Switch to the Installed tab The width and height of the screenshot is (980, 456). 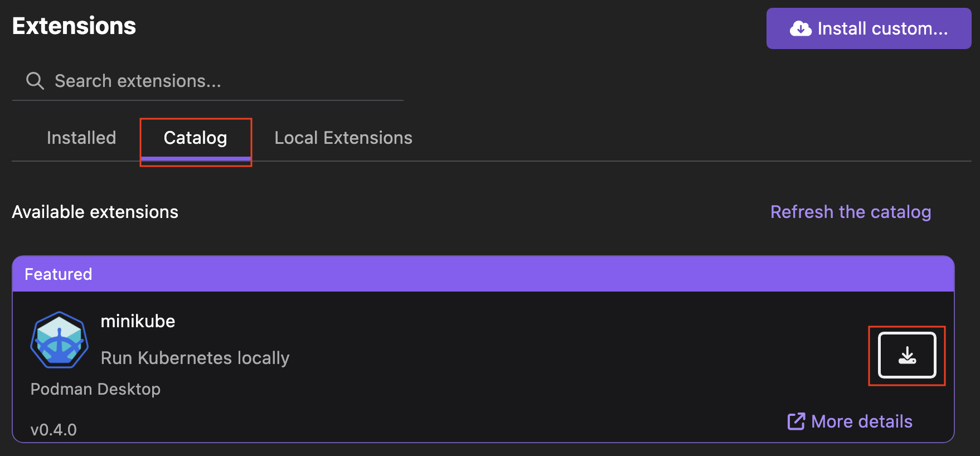[x=81, y=138]
